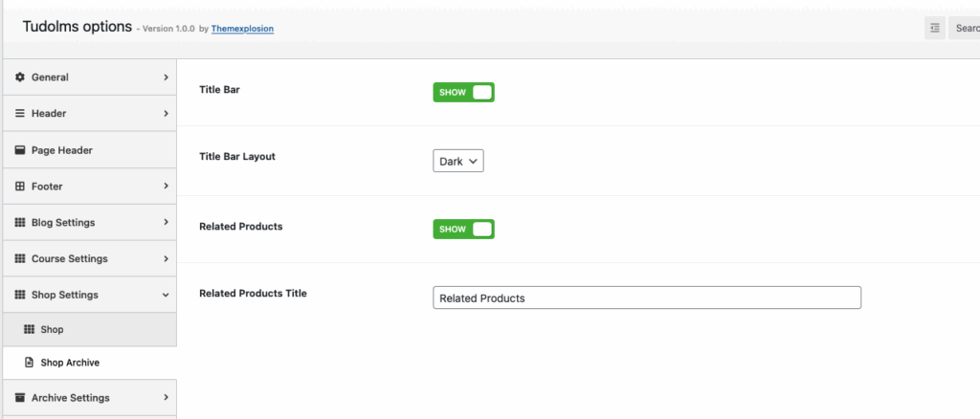Expand the General section chevron
The width and height of the screenshot is (980, 419).
click(x=166, y=77)
